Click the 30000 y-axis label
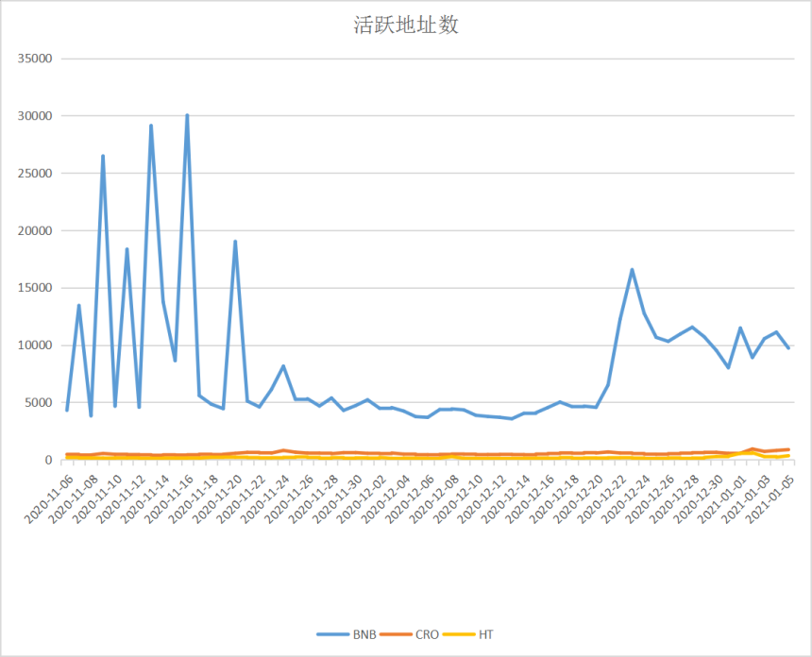 coord(32,116)
